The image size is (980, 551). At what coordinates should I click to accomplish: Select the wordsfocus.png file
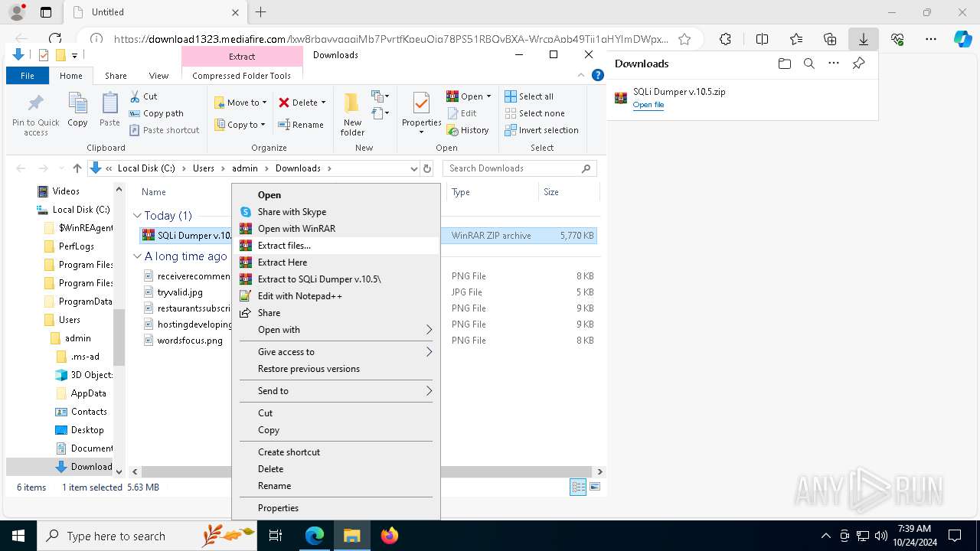click(x=190, y=341)
